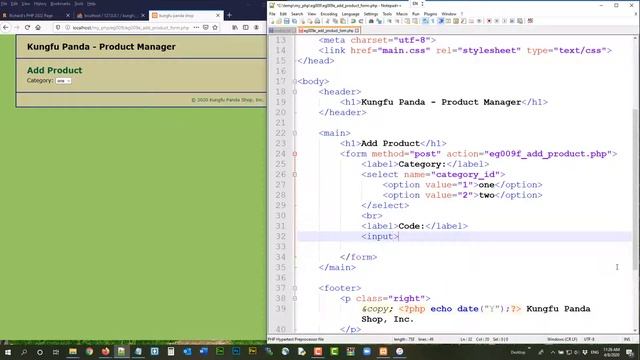This screenshot has height=360, width=640.
Task: Click Print icon in Notepad++ toolbar
Action: pos(317,21)
